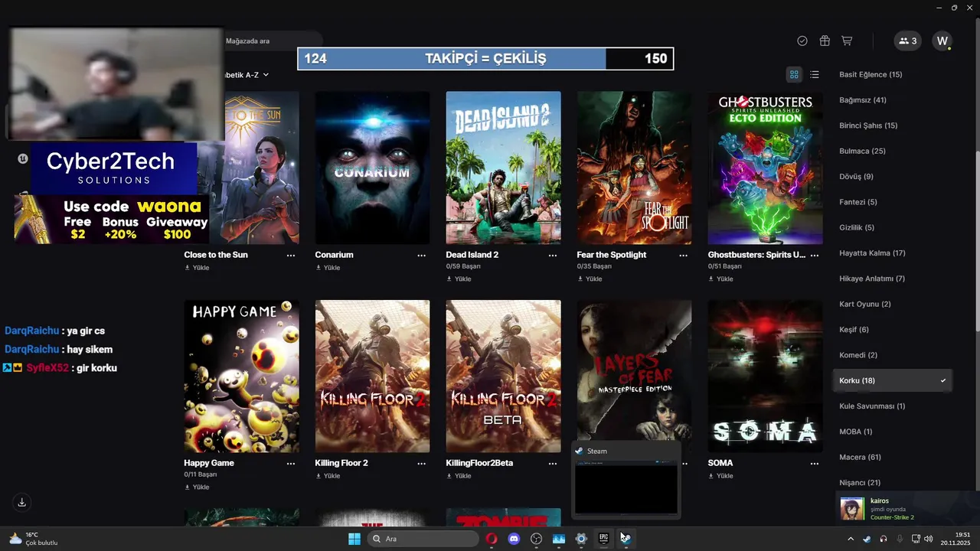Open Windows Settings gear in taskbar
The width and height of the screenshot is (980, 551).
(x=581, y=539)
